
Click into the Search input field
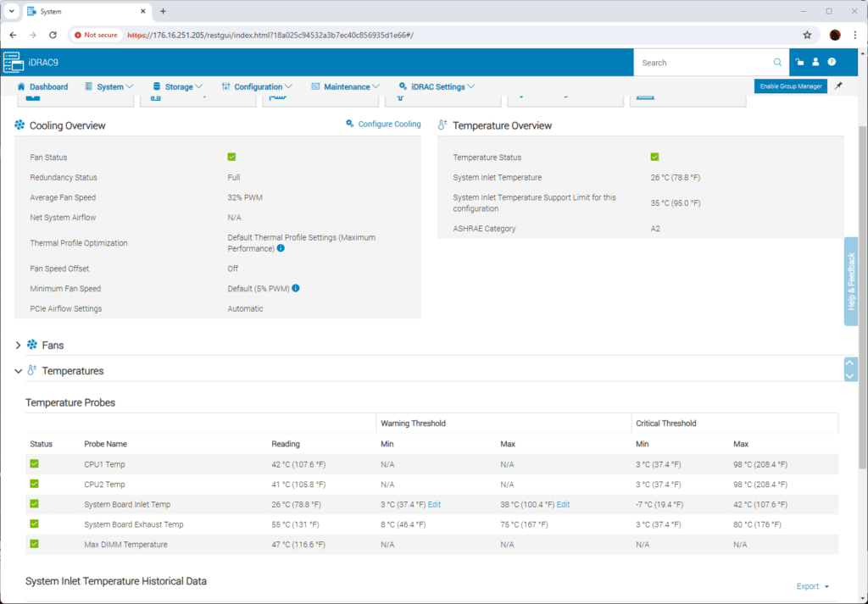703,63
